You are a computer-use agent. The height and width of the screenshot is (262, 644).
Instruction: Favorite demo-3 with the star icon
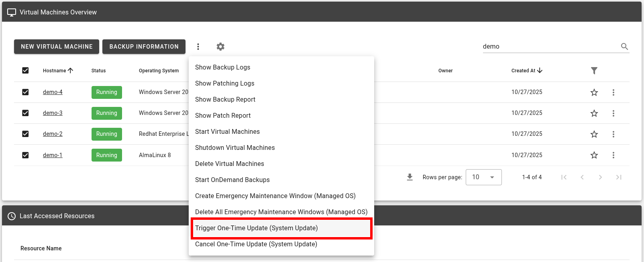(594, 113)
